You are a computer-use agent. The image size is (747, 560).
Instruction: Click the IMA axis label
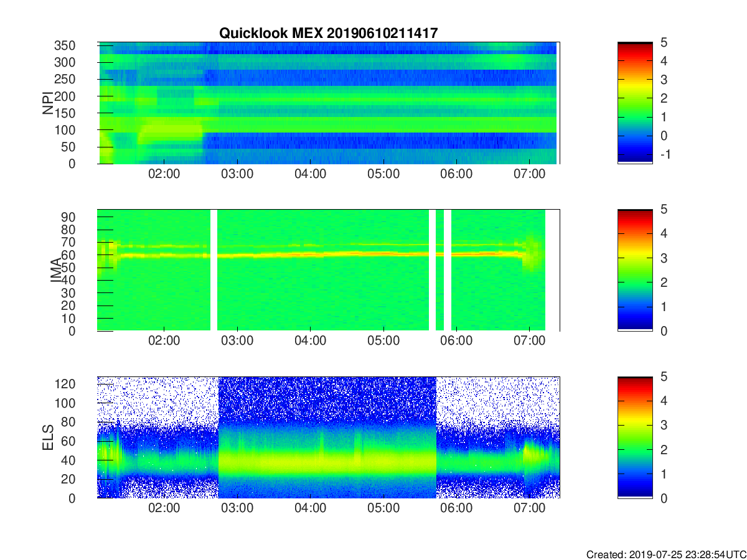(56, 270)
